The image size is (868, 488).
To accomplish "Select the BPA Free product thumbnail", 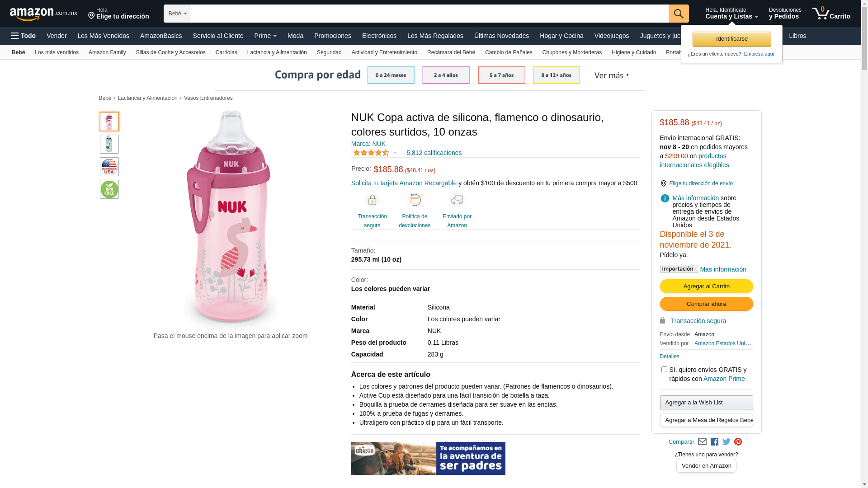I will click(109, 189).
